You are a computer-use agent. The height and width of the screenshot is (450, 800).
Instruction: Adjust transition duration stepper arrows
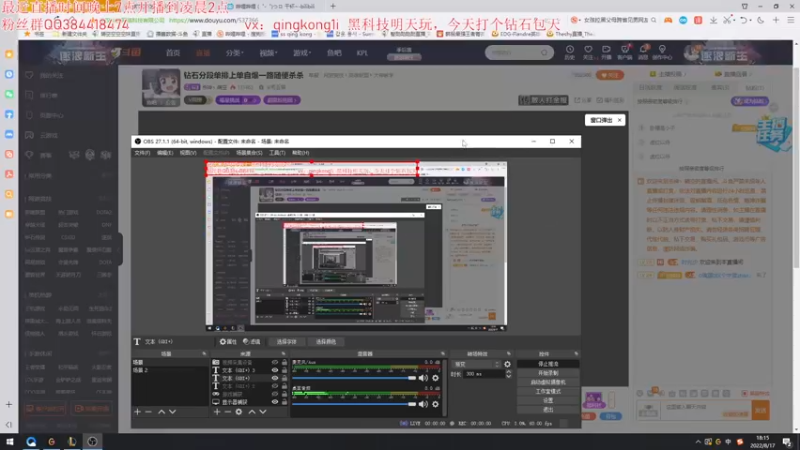(508, 374)
